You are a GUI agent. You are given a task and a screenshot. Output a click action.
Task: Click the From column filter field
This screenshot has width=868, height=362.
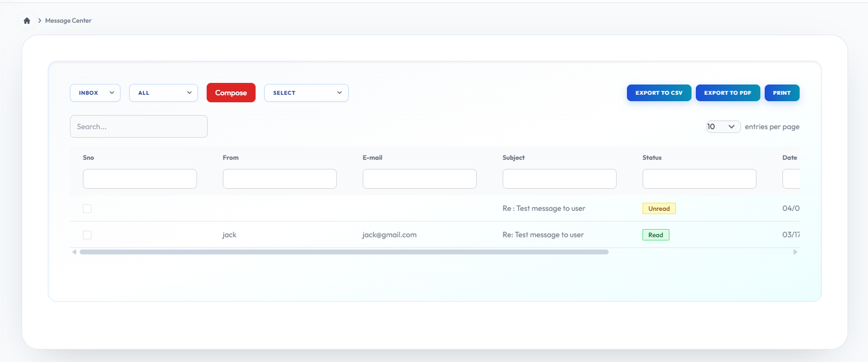click(x=280, y=179)
